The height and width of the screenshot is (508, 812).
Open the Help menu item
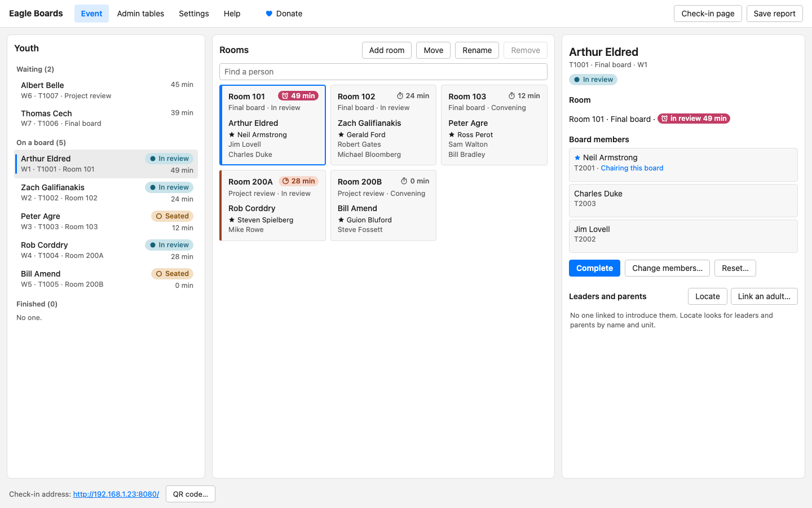[x=232, y=14]
